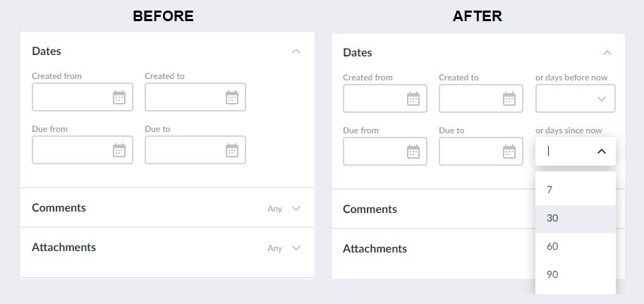Collapse the Dates section in BEFORE panel
This screenshot has width=644, height=304.
click(x=296, y=51)
